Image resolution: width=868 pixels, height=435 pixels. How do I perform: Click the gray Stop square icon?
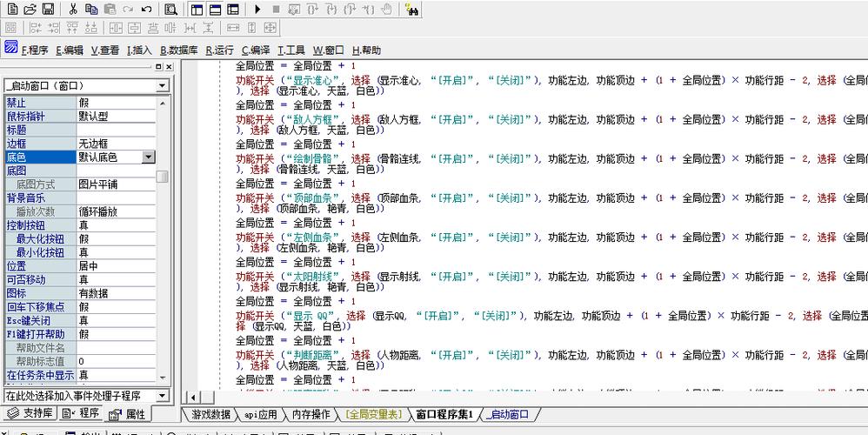[x=276, y=10]
